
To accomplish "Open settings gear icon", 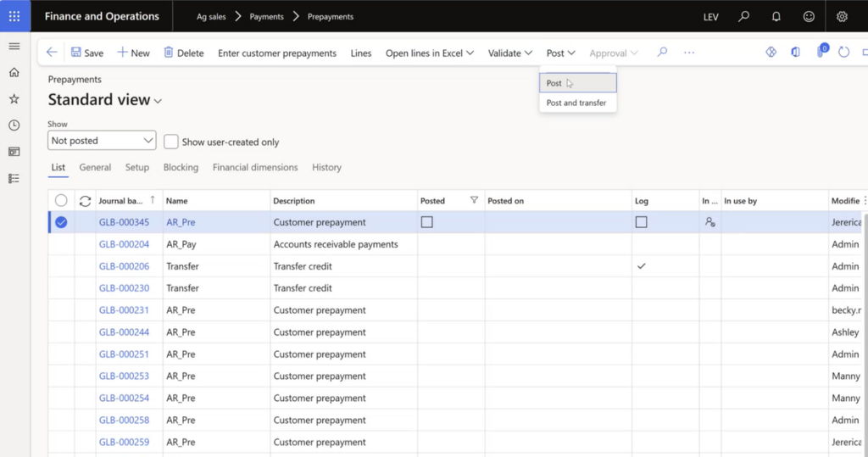I will tap(842, 17).
